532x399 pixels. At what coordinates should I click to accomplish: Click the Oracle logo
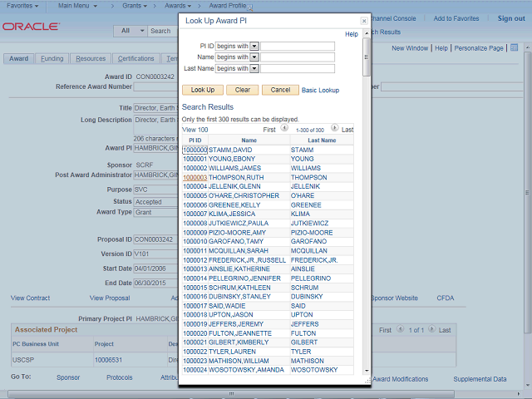pos(29,27)
